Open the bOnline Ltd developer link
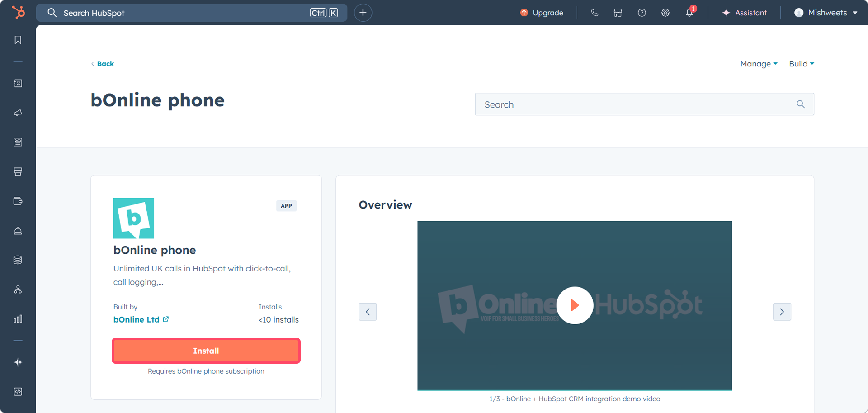 pyautogui.click(x=141, y=320)
